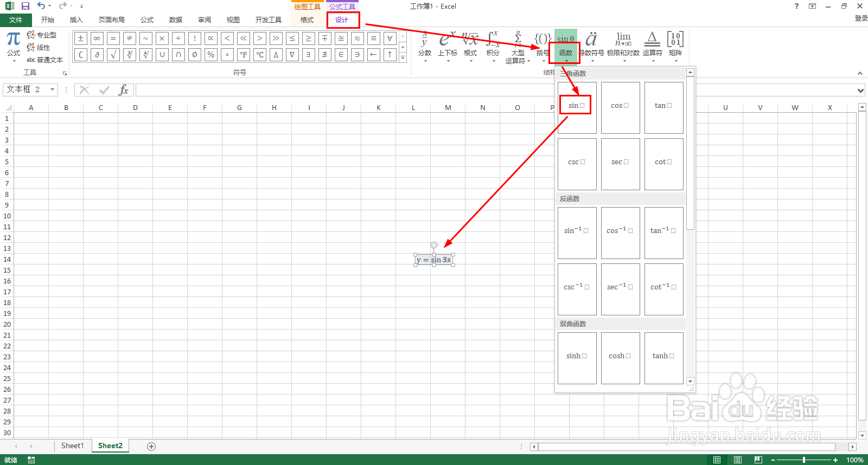Click the zoom slider handle
The width and height of the screenshot is (868, 465).
tap(804, 460)
